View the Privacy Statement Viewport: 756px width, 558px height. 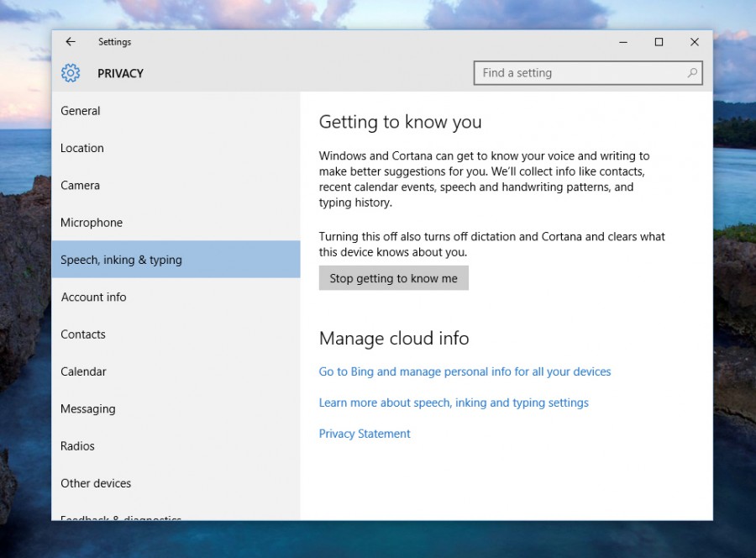(364, 434)
